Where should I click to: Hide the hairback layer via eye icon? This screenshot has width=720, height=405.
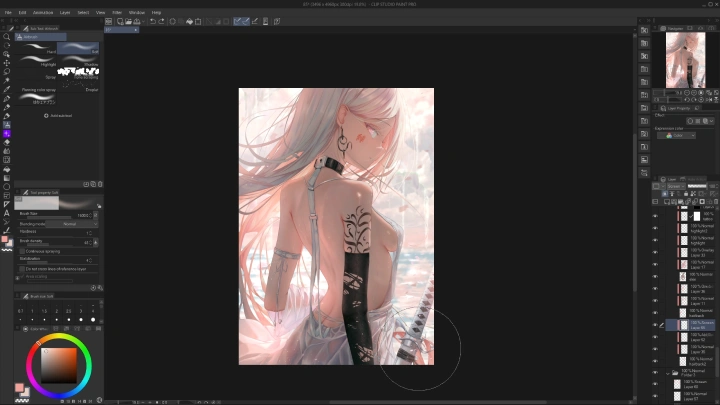(x=655, y=313)
